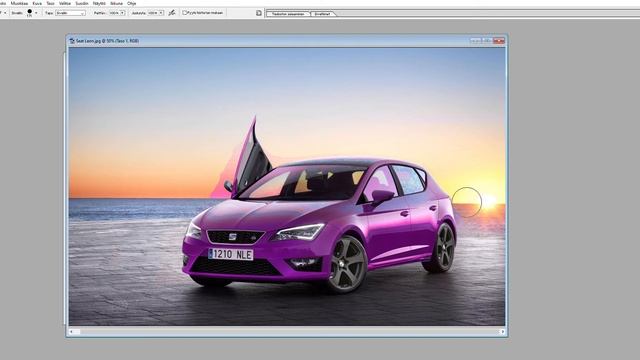Click the Seat Leon document window icon

coord(72,41)
